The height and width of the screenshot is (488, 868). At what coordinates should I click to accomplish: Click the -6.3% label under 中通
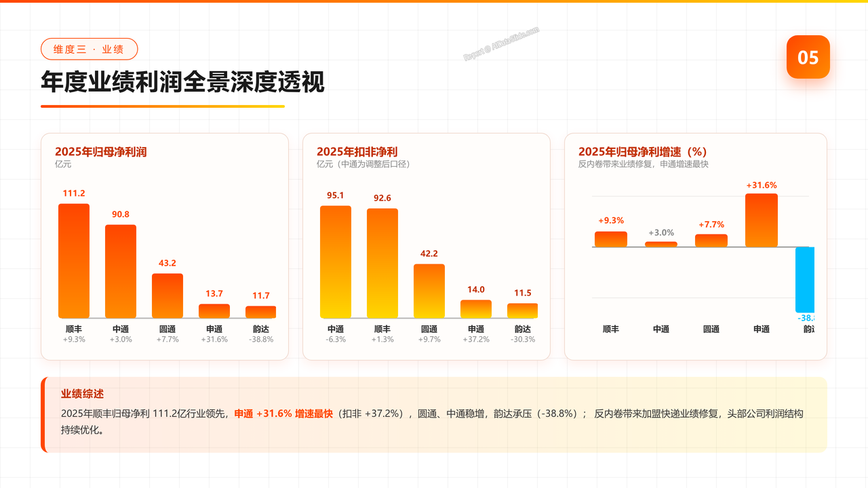point(336,340)
